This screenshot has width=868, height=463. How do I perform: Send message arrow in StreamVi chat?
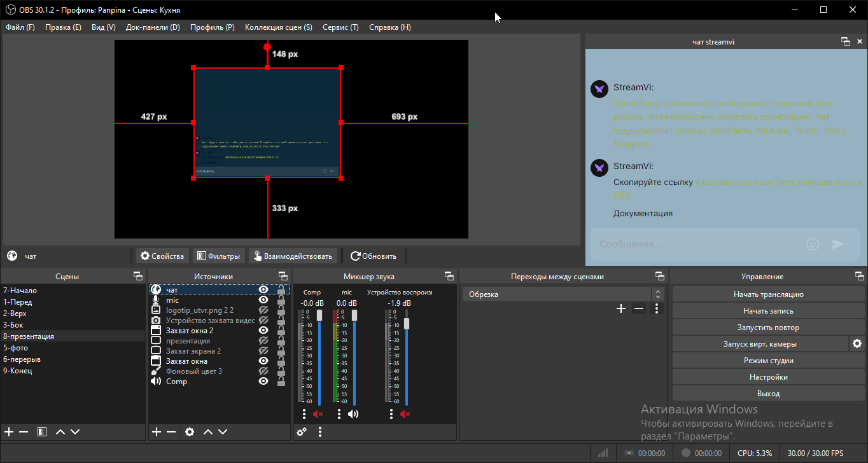pyautogui.click(x=838, y=244)
